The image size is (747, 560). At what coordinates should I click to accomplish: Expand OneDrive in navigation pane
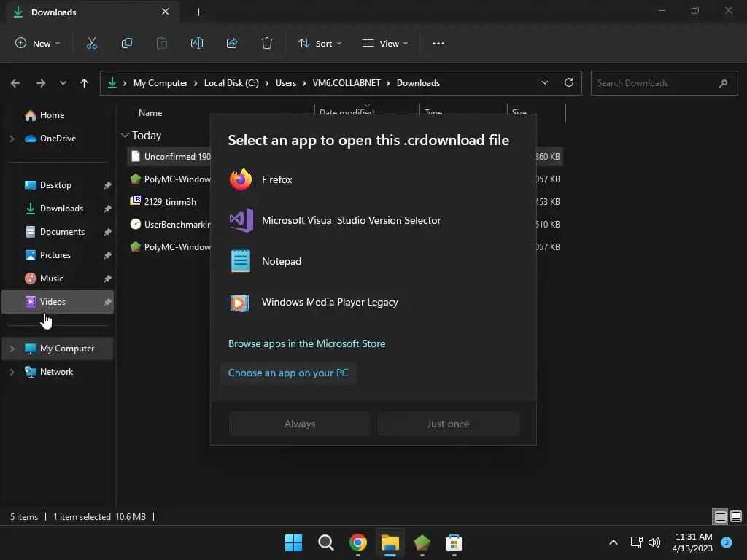pyautogui.click(x=12, y=139)
